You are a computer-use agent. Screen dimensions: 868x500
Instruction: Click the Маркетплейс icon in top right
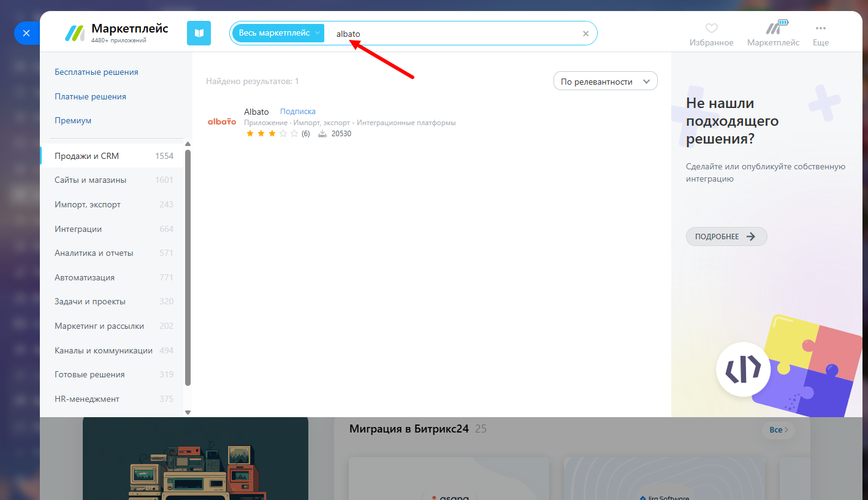[773, 28]
